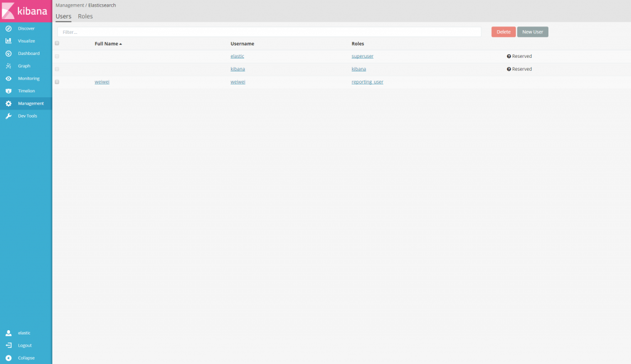631x364 pixels.
Task: Select Timelion label in sidebar
Action: point(26,91)
